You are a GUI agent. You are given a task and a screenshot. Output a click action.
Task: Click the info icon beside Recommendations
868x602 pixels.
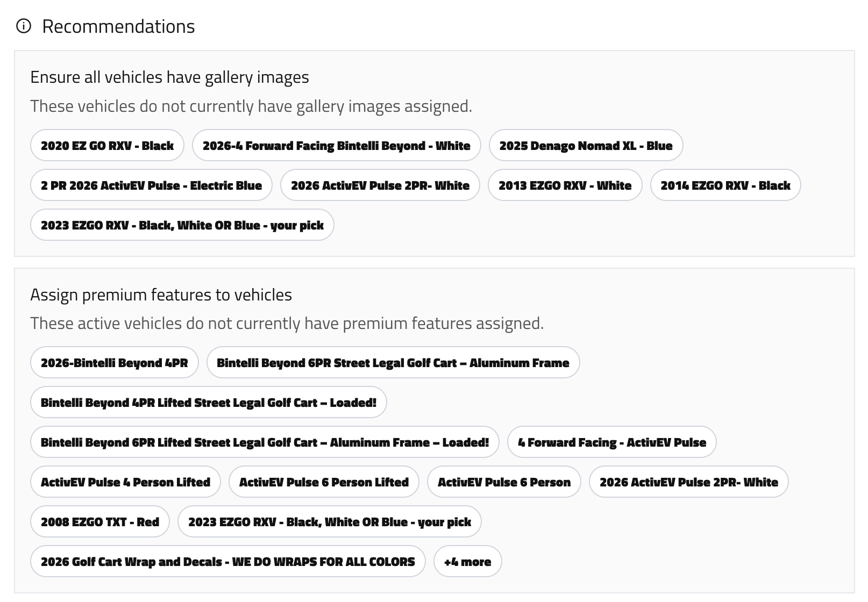click(x=24, y=26)
